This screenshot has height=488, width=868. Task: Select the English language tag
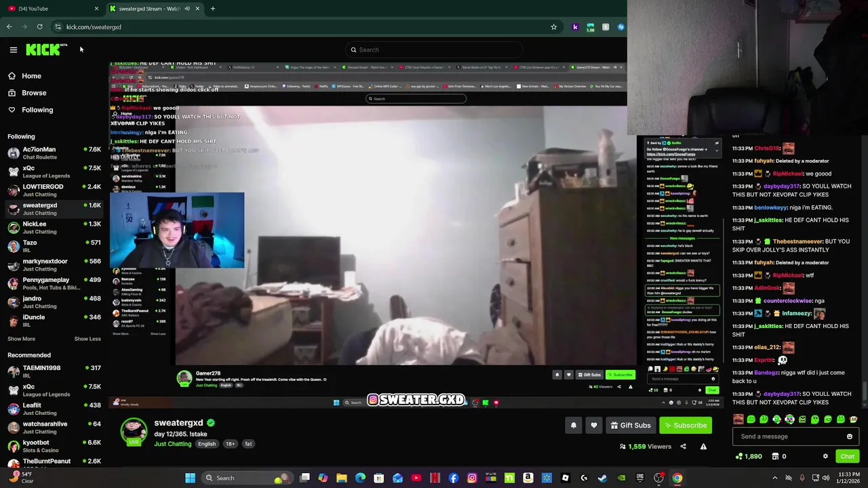(207, 444)
